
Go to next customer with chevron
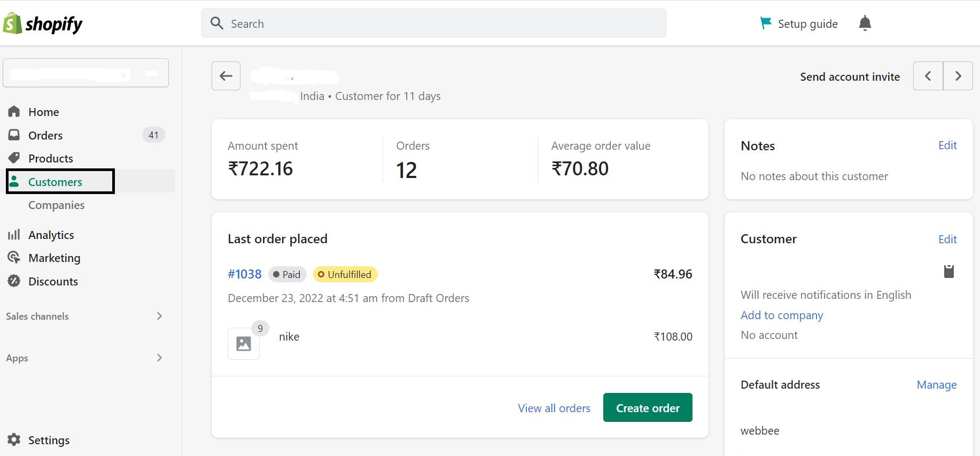[x=958, y=76]
